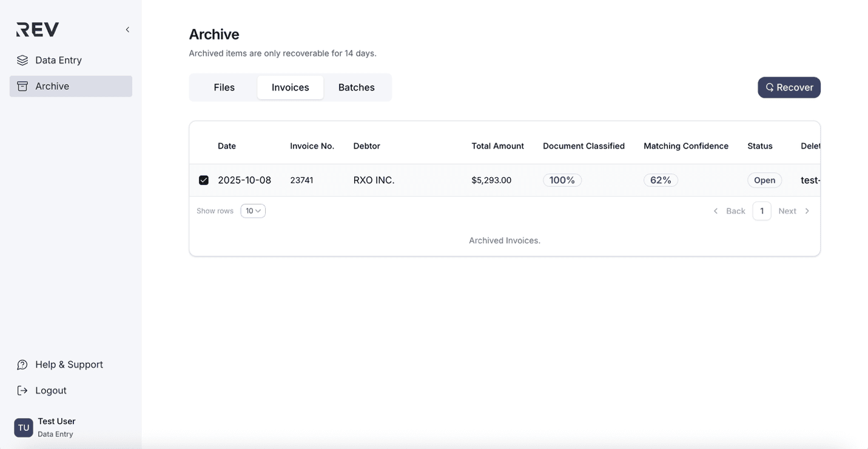Uncheck the invoice 23741 row checkbox
868x449 pixels.
[x=203, y=180]
